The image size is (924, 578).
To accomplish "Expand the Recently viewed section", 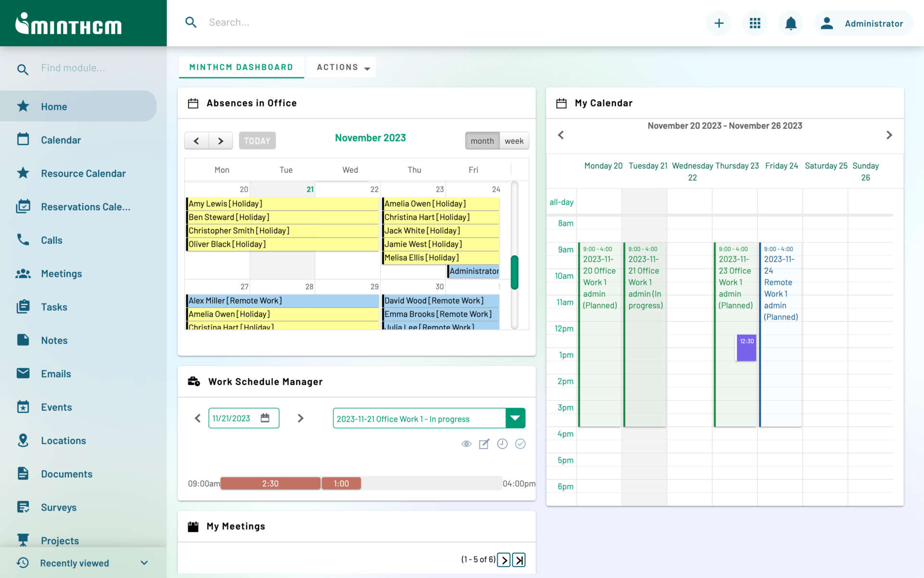I will 83,563.
